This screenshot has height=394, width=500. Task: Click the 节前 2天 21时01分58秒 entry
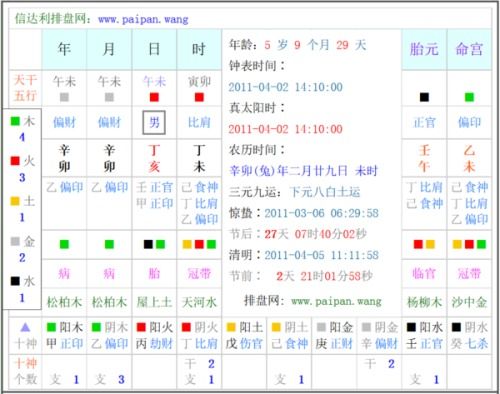coord(301,276)
